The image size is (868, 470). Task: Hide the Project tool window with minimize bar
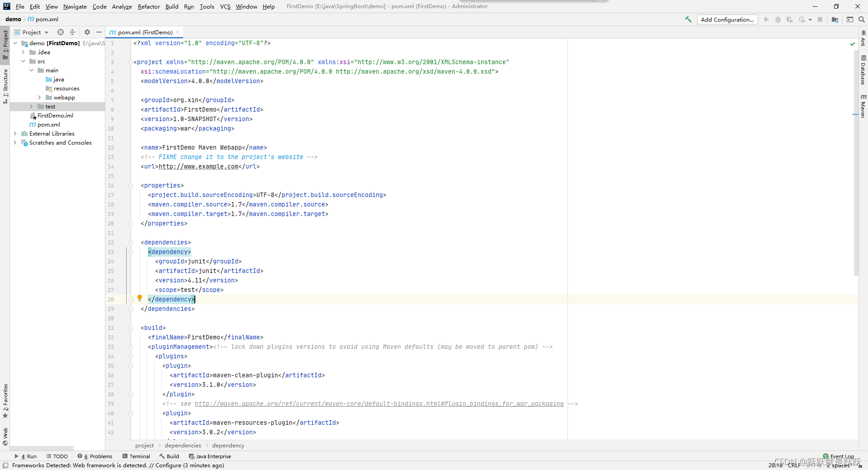(99, 32)
